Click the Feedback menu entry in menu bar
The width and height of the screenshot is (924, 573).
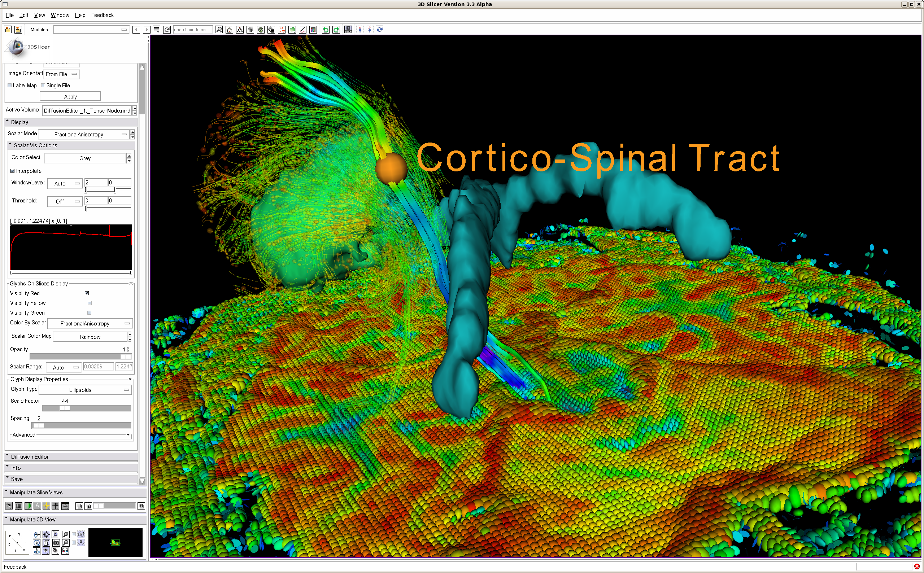[103, 15]
